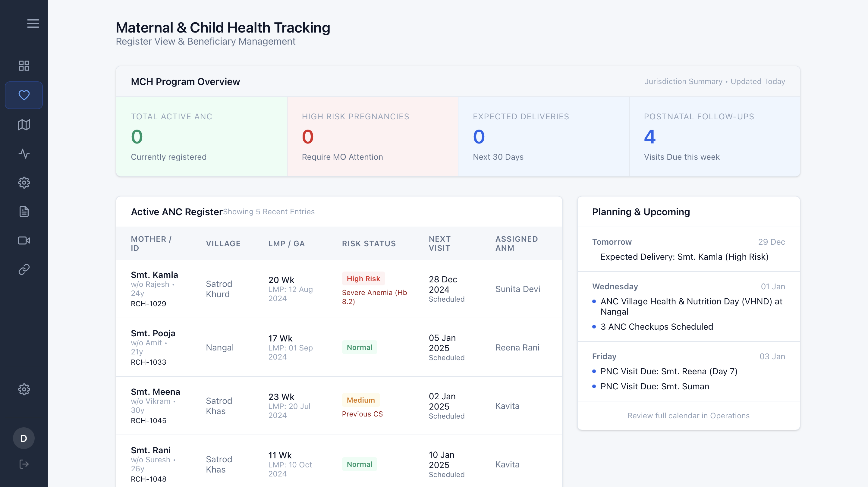Open the dashboard grid icon
Image resolution: width=868 pixels, height=487 pixels.
(x=24, y=66)
